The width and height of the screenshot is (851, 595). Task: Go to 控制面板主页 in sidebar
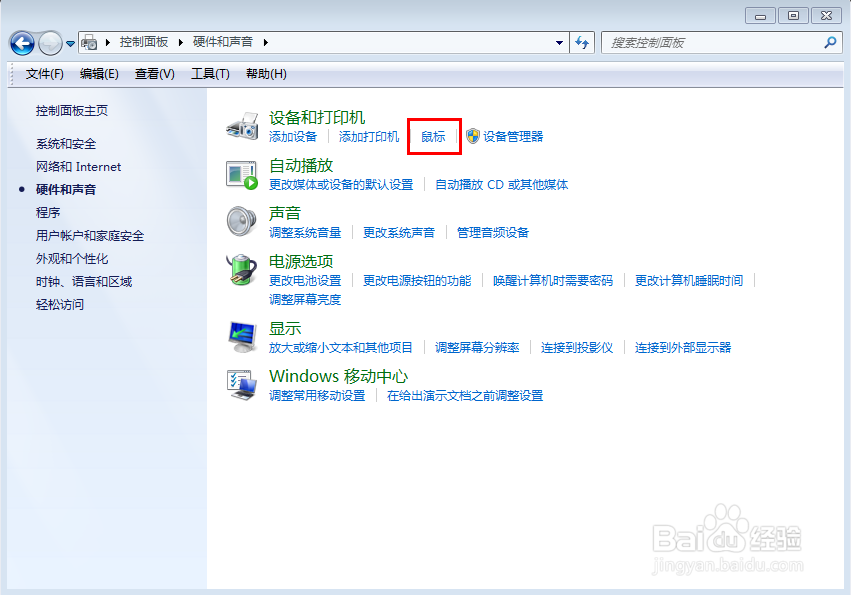[x=72, y=111]
